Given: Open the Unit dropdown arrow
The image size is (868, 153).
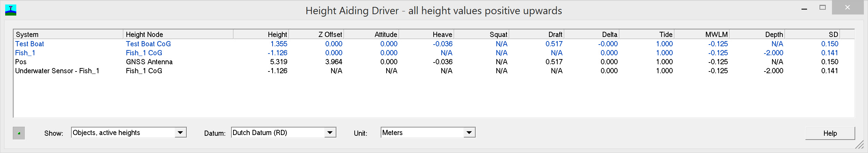Looking at the screenshot, I should 469,133.
